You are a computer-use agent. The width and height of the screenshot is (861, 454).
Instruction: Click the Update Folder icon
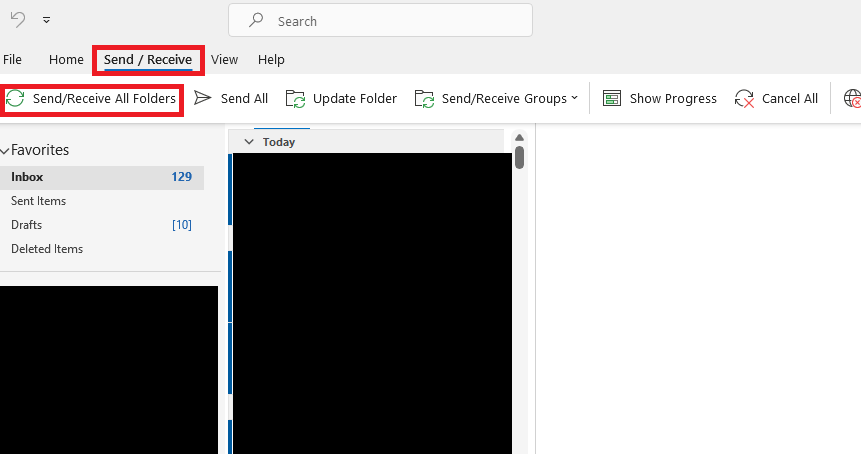[295, 98]
